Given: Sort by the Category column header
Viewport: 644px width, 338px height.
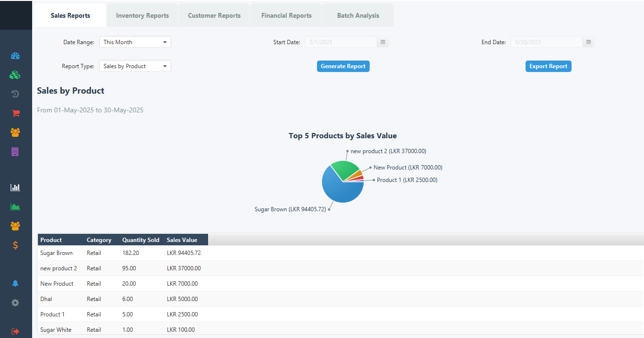Looking at the screenshot, I should (x=102, y=240).
